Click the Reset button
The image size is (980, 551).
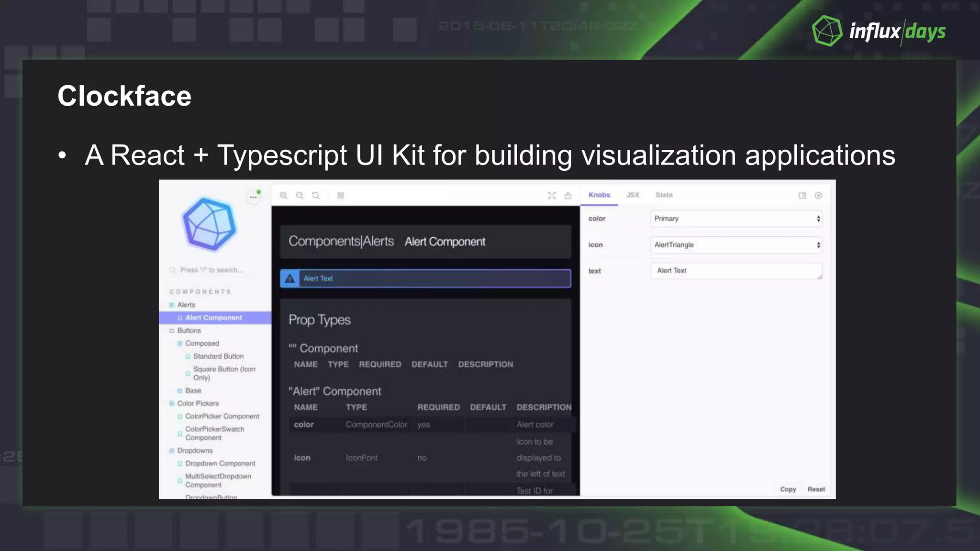tap(816, 489)
